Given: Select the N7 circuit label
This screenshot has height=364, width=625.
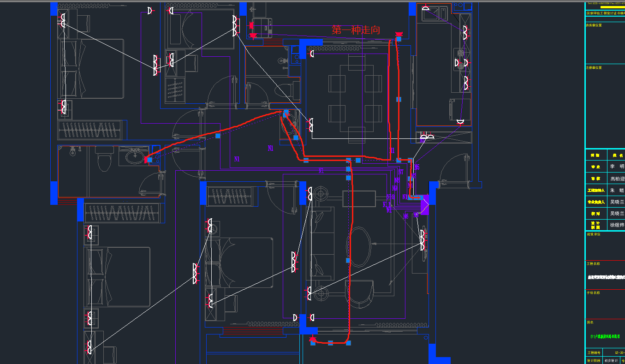Looking at the screenshot, I should pyautogui.click(x=401, y=172).
